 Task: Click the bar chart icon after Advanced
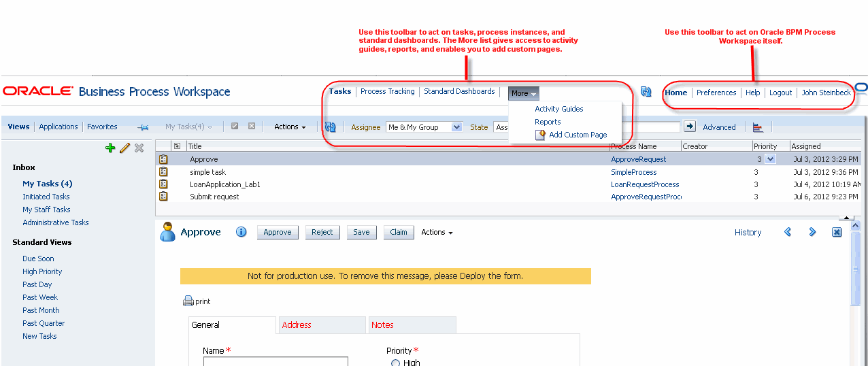(758, 127)
